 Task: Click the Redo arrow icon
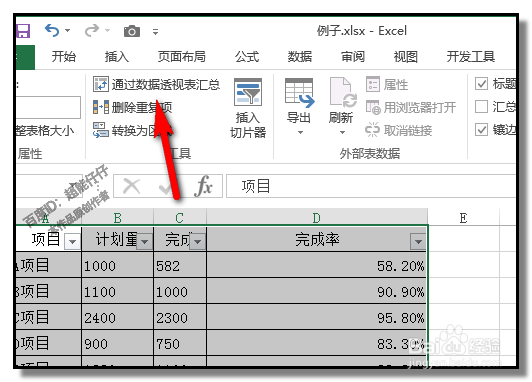pos(92,31)
